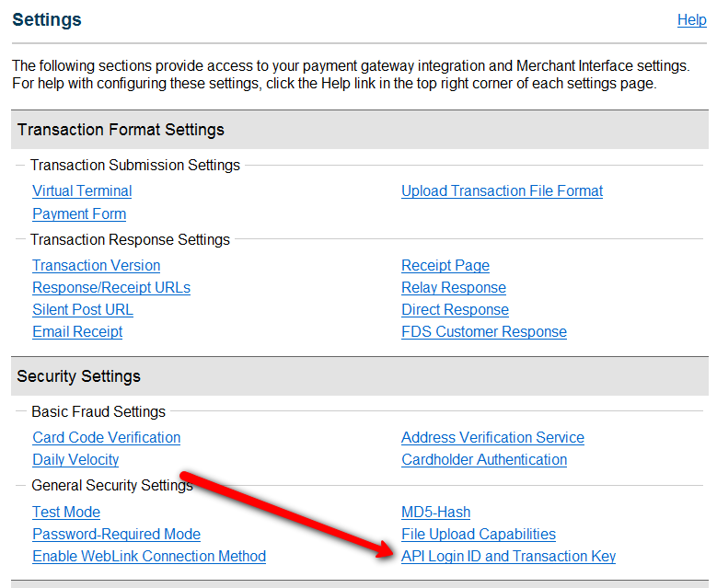Open Card Code Verification settings
Viewport: 717px width, 588px height.
[x=106, y=438]
